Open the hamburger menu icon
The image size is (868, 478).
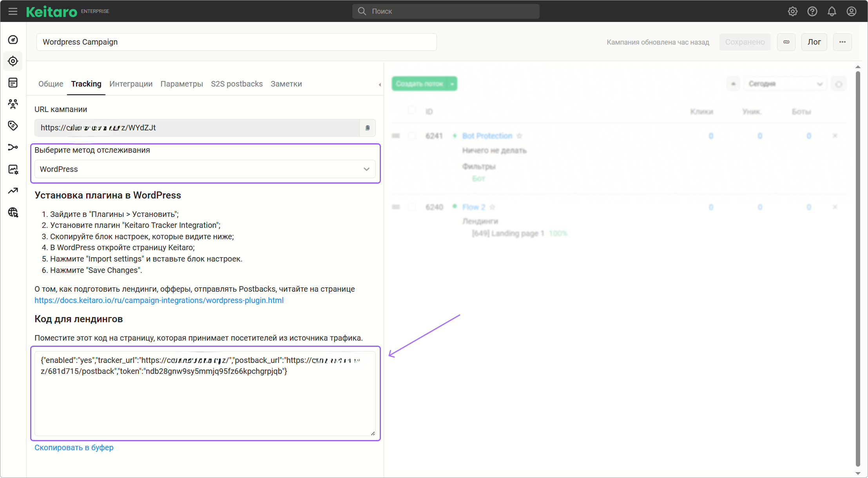tap(13, 11)
